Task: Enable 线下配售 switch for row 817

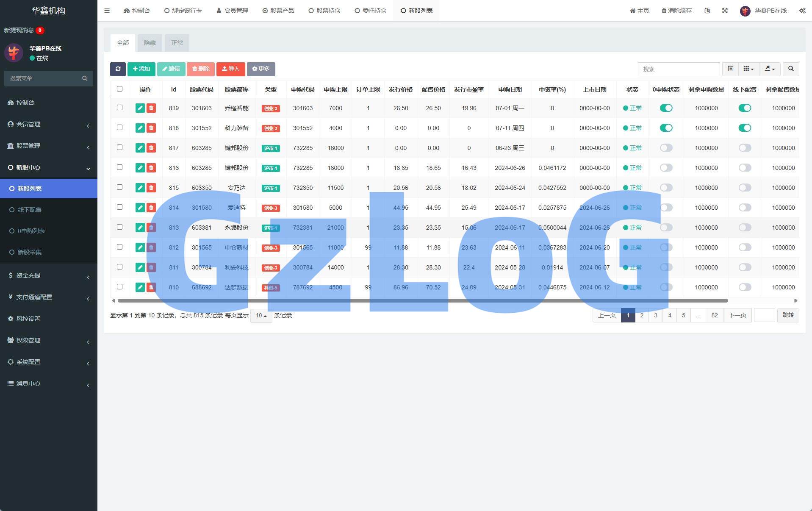Action: click(745, 148)
